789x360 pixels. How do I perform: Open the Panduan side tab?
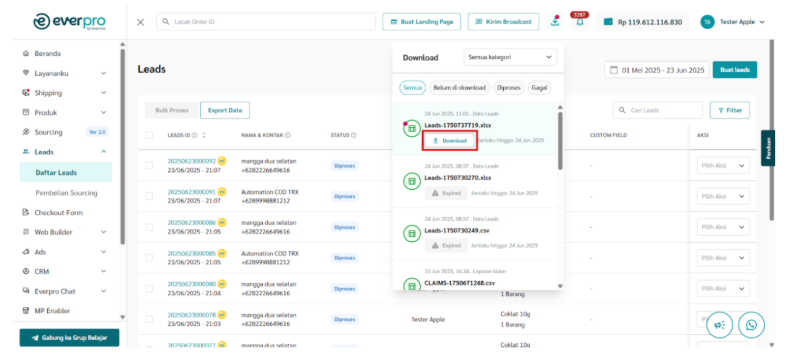coord(768,148)
